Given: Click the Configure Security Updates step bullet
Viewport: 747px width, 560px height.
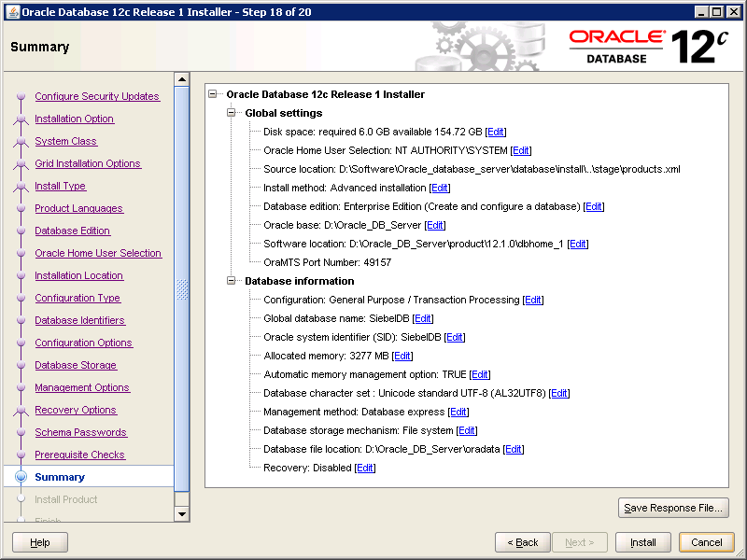Looking at the screenshot, I should click(x=21, y=96).
